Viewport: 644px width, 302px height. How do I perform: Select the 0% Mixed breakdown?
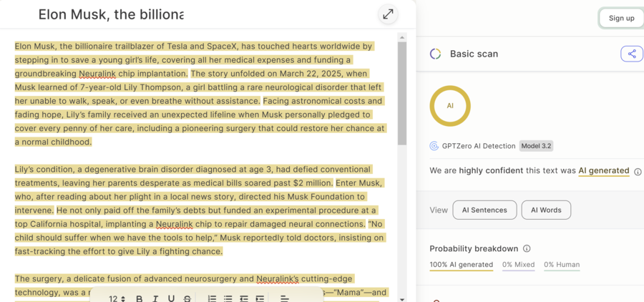click(518, 265)
